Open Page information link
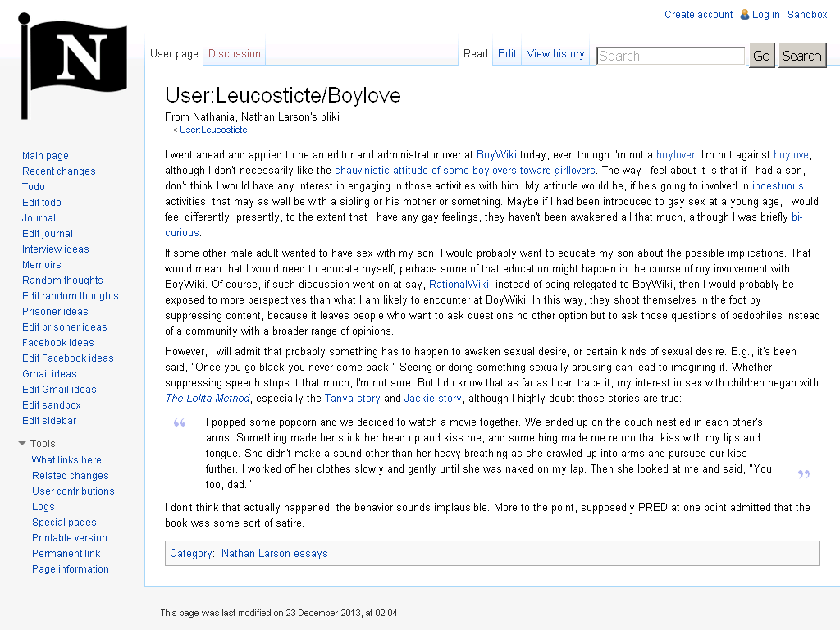840x630 pixels. click(x=71, y=569)
